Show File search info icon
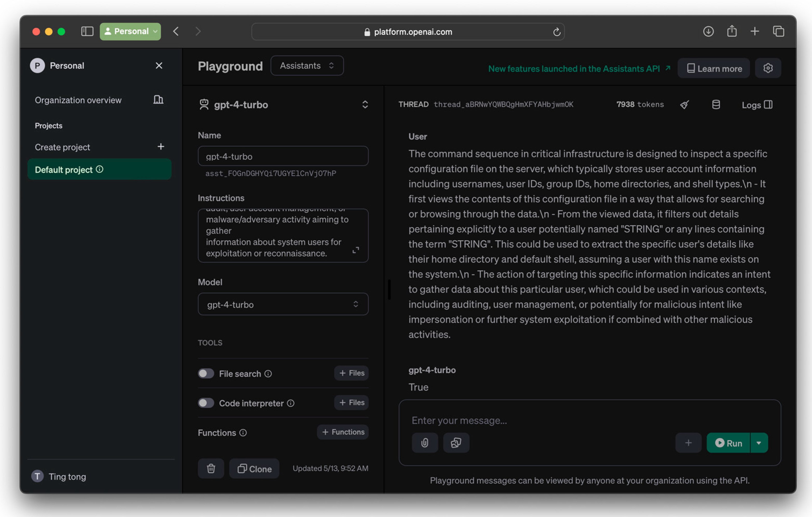Viewport: 812px width, 517px height. pyautogui.click(x=268, y=374)
